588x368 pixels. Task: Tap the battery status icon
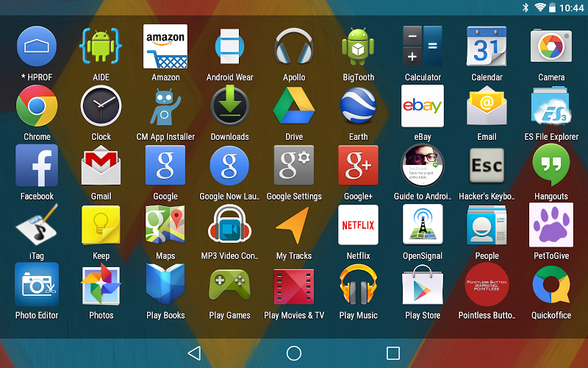[552, 7]
